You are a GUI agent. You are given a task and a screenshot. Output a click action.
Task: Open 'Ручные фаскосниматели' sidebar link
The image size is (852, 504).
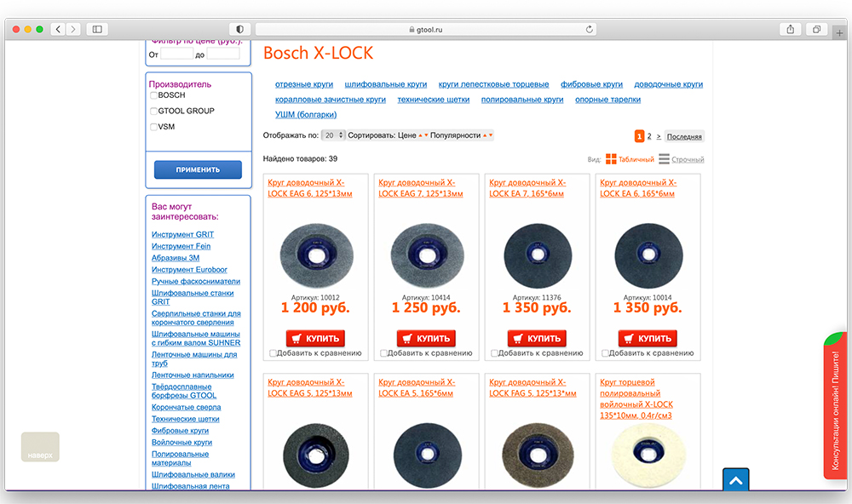pos(196,281)
